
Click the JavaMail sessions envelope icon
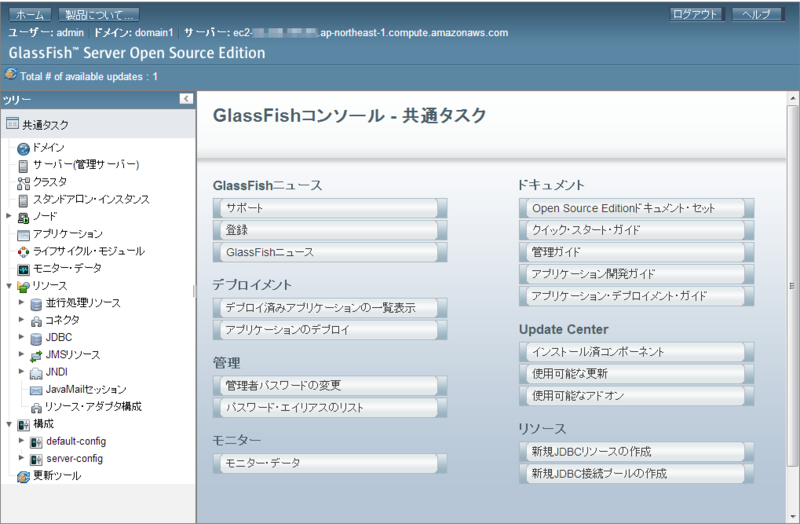coord(36,391)
